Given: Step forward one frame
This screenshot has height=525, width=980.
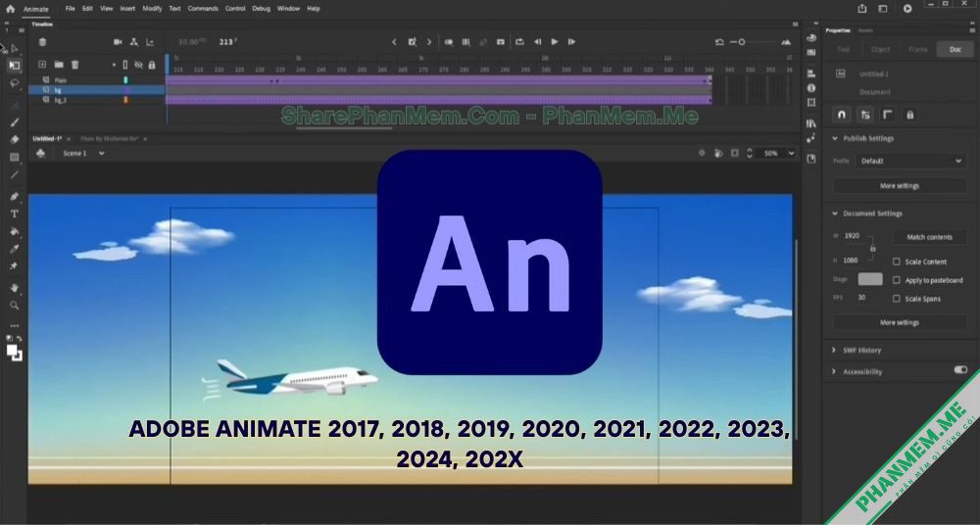Looking at the screenshot, I should click(571, 42).
